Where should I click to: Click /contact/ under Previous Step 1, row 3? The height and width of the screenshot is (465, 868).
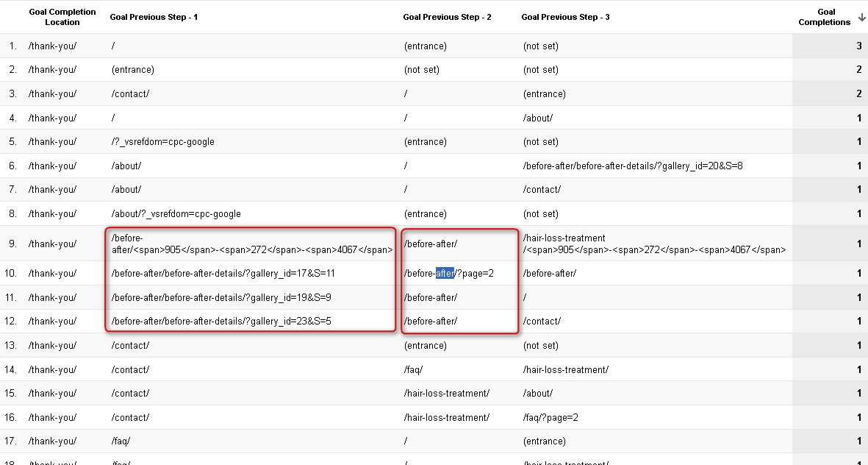point(130,93)
